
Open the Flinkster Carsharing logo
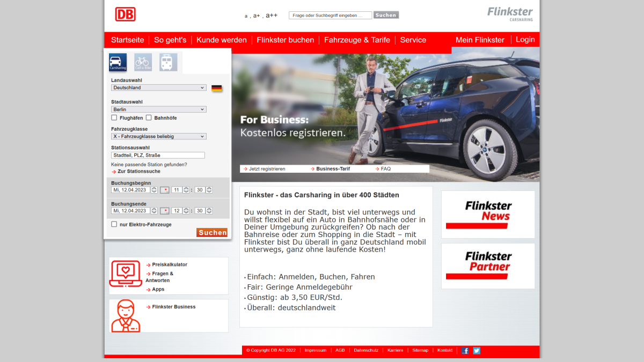510,14
